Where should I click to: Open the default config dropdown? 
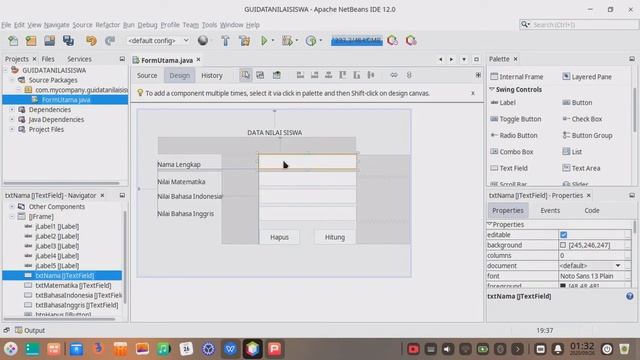158,41
